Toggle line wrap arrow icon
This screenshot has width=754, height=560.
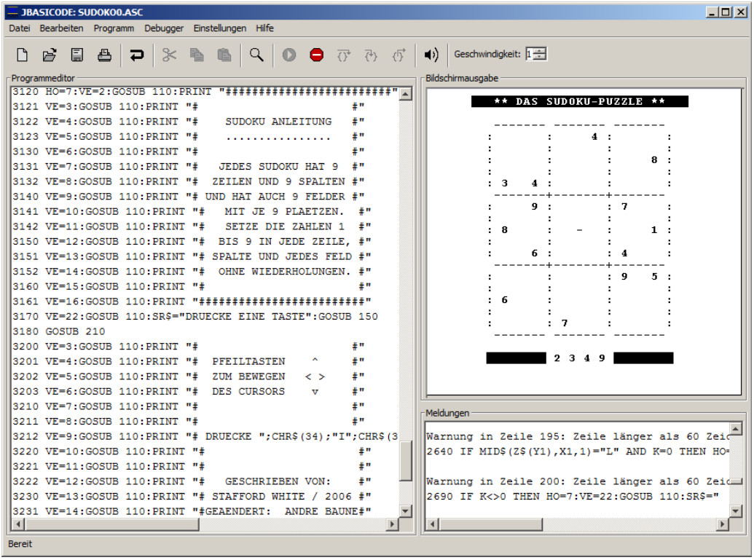point(137,55)
